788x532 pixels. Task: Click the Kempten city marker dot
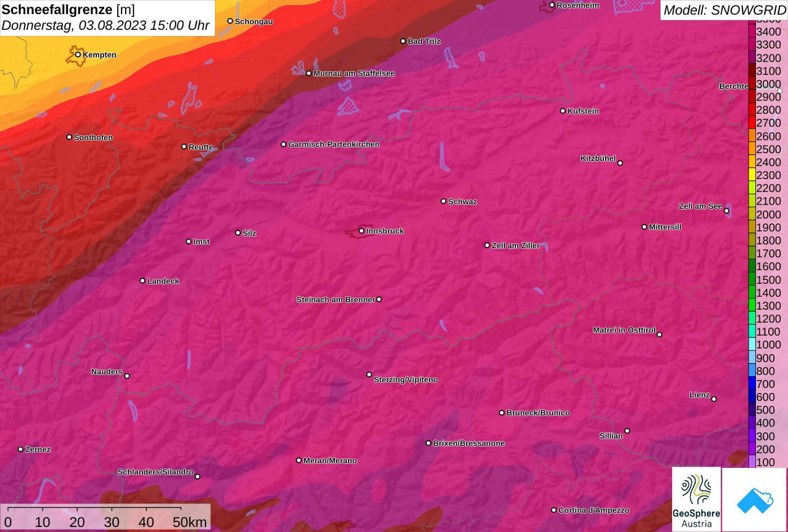(78, 55)
